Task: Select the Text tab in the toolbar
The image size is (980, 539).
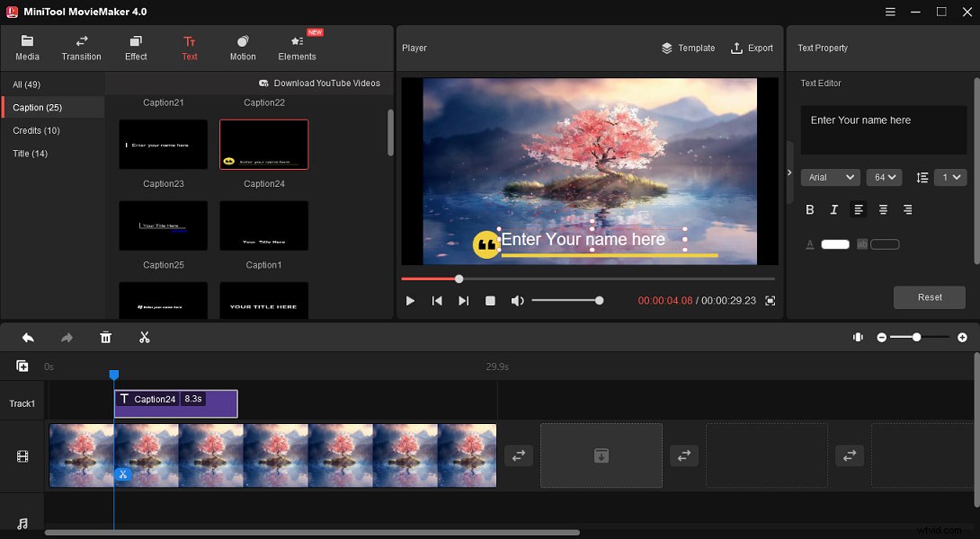Action: coord(189,47)
